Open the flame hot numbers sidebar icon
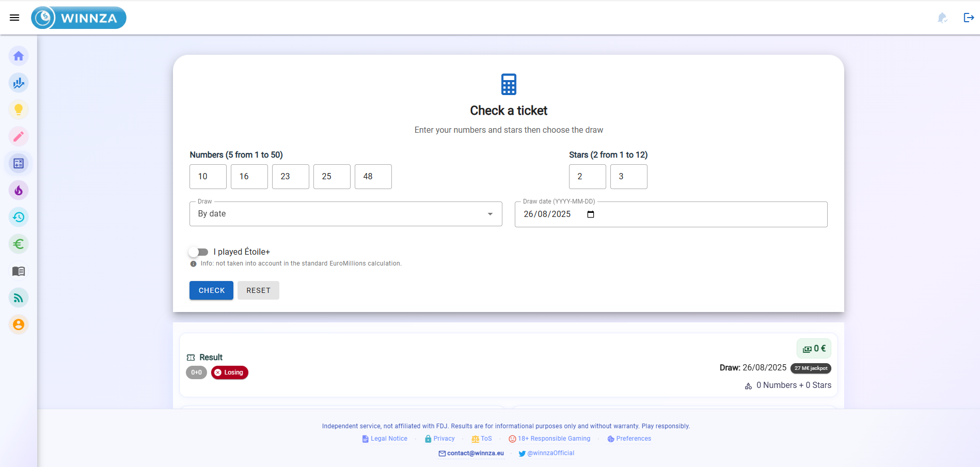Viewport: 980px width, 467px height. coord(19,190)
